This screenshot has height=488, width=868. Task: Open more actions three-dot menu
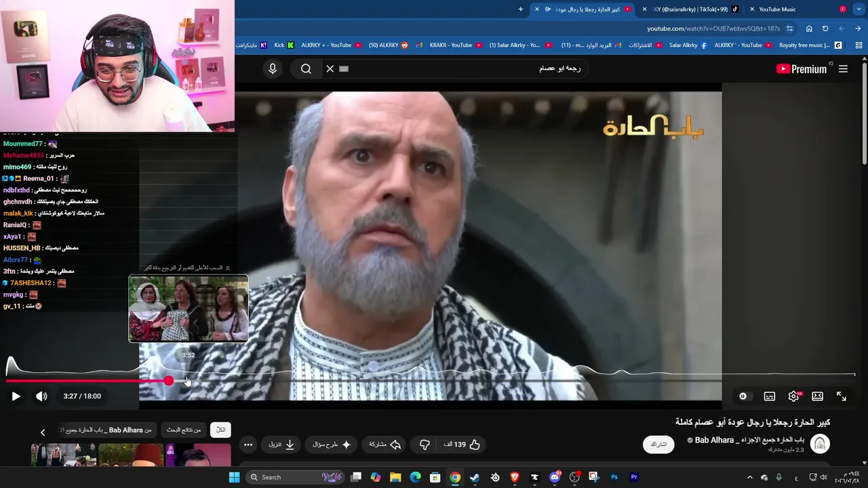(x=248, y=445)
